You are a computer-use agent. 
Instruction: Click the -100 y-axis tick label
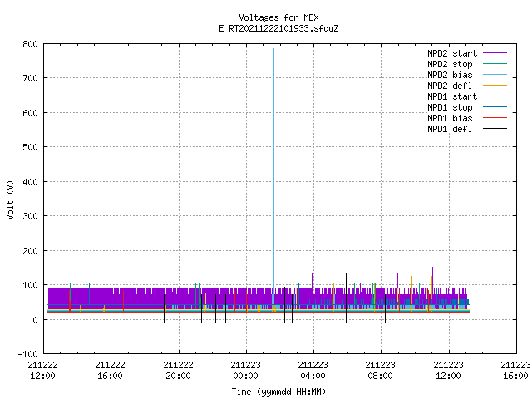pos(28,354)
